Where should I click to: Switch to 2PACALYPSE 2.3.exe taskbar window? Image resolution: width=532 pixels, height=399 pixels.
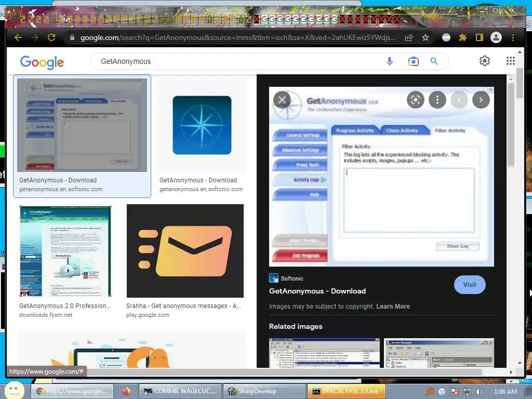tap(347, 391)
